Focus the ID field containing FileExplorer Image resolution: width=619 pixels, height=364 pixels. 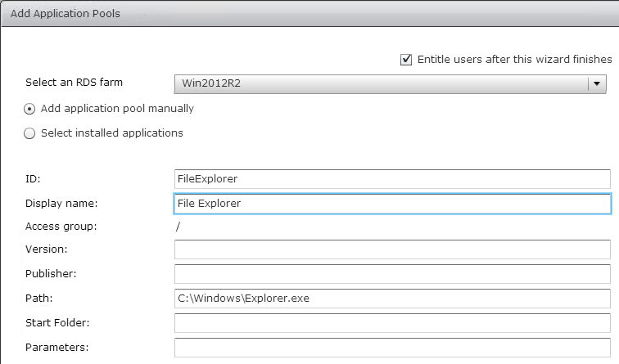click(392, 179)
